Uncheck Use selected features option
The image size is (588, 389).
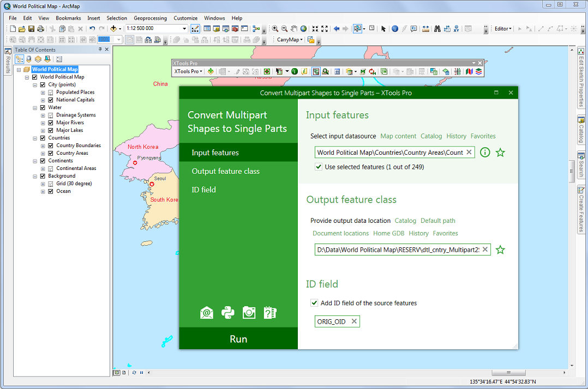(319, 167)
